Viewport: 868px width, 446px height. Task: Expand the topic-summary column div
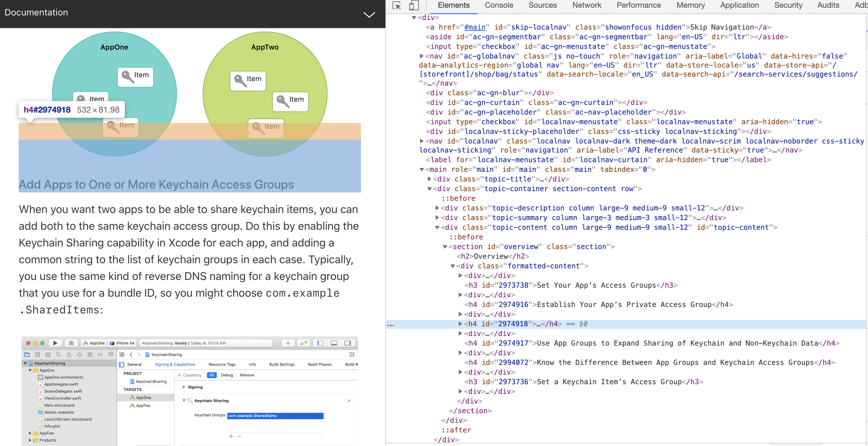[x=437, y=218]
